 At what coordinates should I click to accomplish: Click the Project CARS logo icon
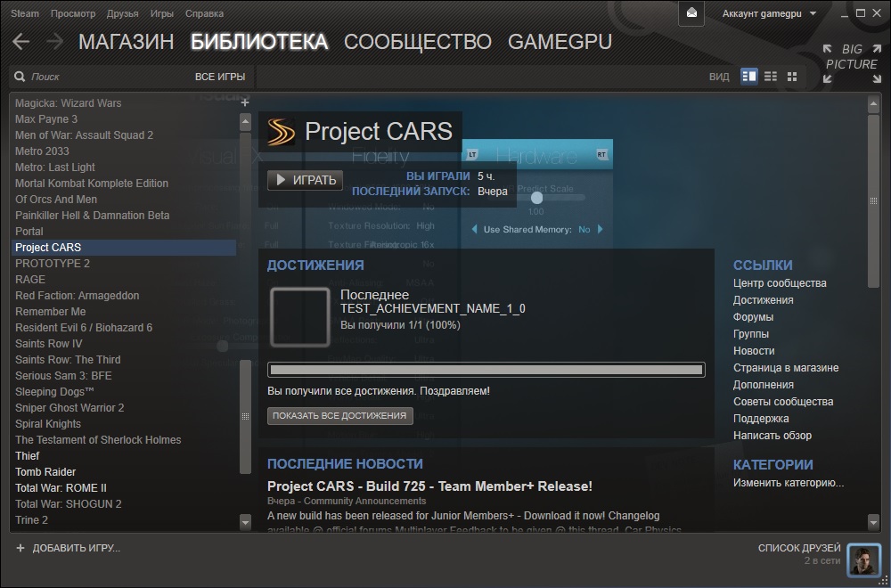click(x=282, y=131)
